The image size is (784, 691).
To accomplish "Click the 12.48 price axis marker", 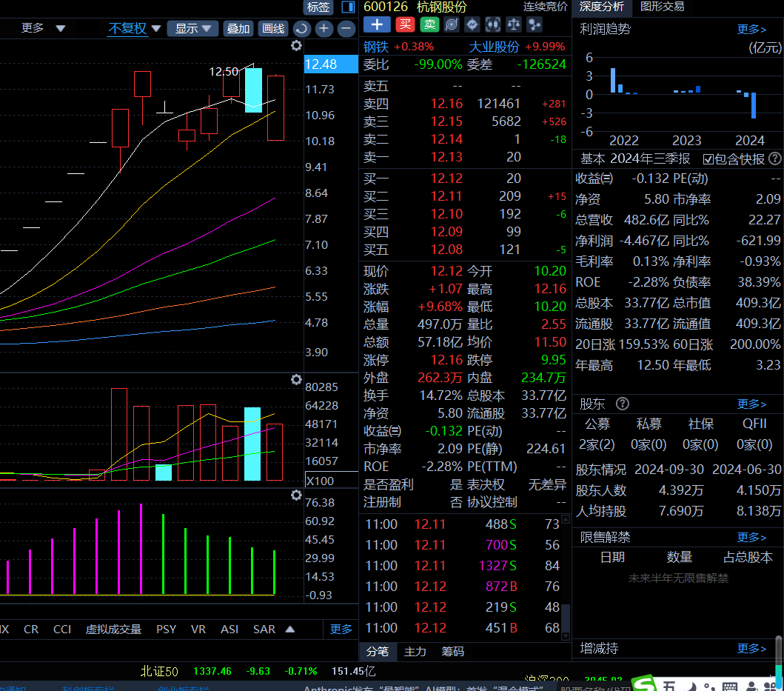I will [330, 64].
